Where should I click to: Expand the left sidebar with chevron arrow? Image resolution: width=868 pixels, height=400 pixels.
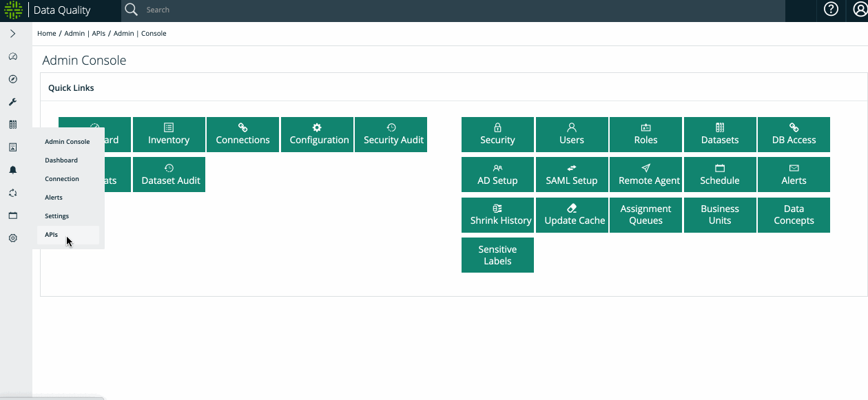12,34
